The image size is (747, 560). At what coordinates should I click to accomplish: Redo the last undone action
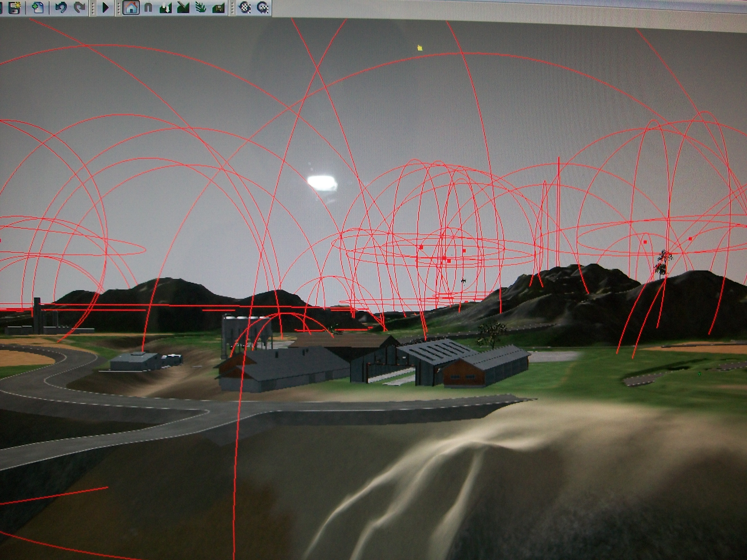[79, 7]
